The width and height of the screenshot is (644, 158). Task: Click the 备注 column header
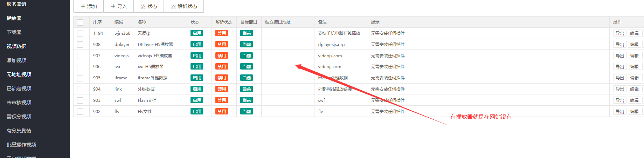pos(322,22)
